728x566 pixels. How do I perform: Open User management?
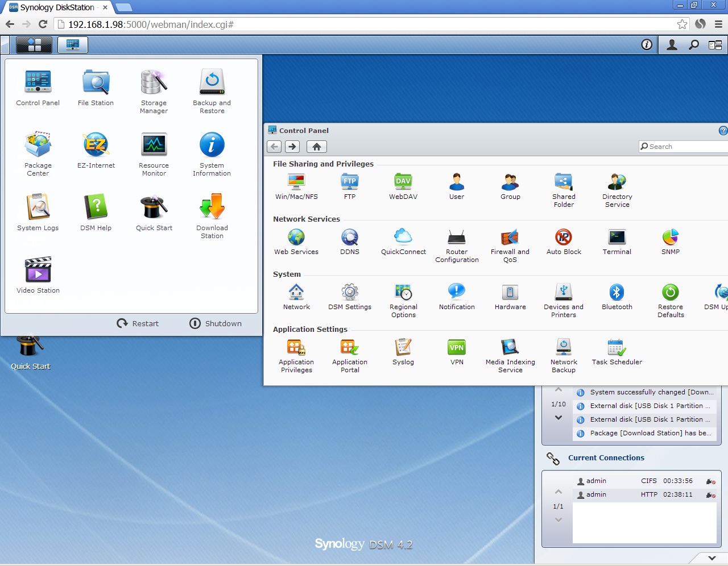pos(457,187)
